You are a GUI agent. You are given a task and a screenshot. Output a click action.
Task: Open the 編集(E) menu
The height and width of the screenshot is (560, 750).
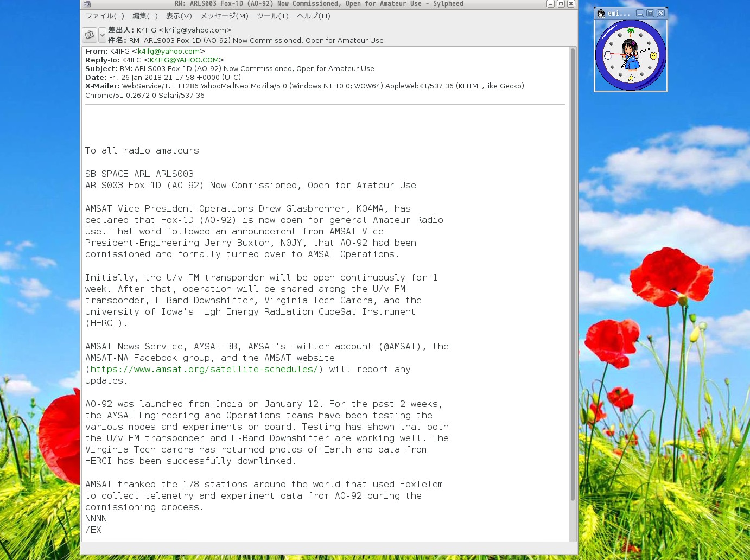click(145, 16)
